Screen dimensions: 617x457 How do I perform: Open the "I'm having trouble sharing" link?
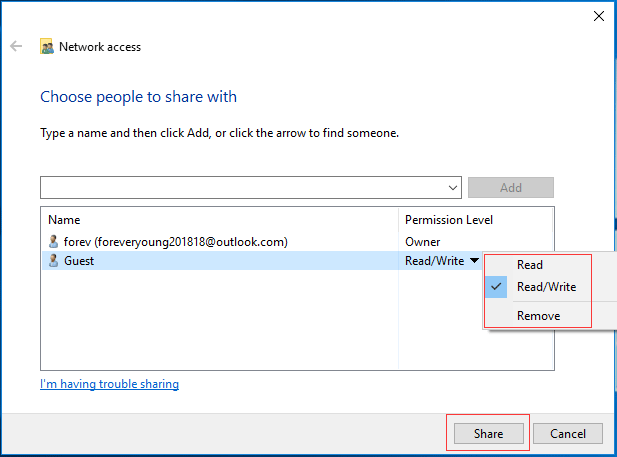109,384
